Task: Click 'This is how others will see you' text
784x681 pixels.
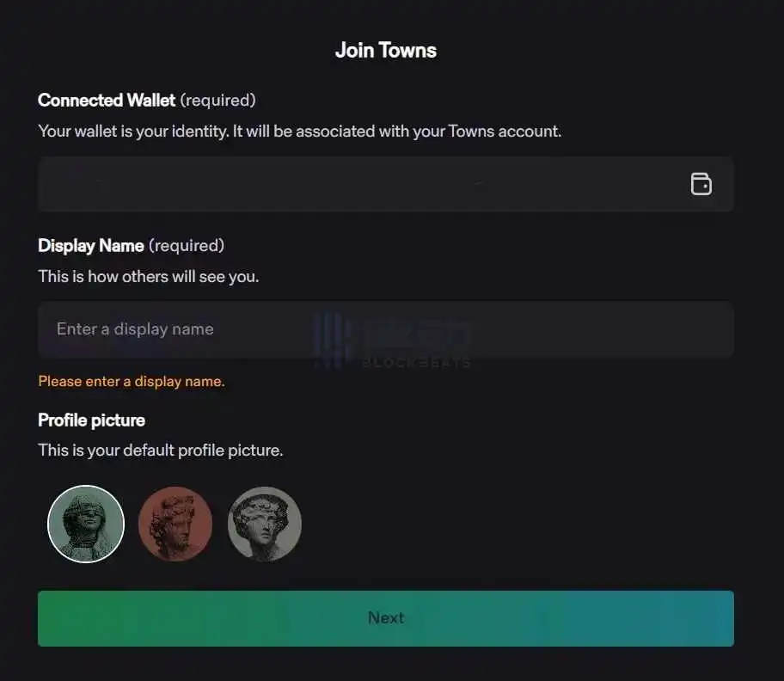Action: 148,277
